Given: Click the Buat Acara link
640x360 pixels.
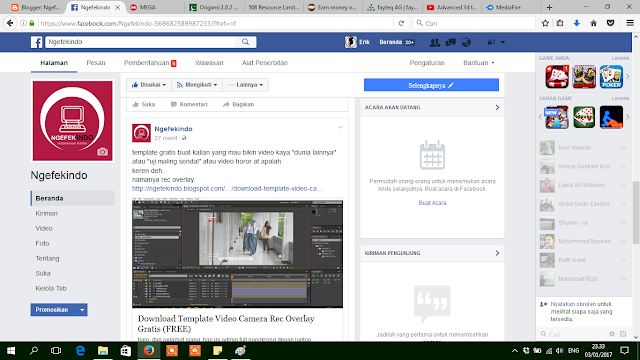Looking at the screenshot, I should [x=432, y=203].
